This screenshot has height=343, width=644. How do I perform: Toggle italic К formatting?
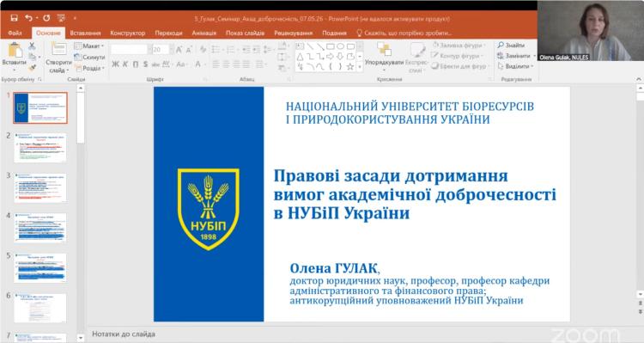click(x=125, y=64)
